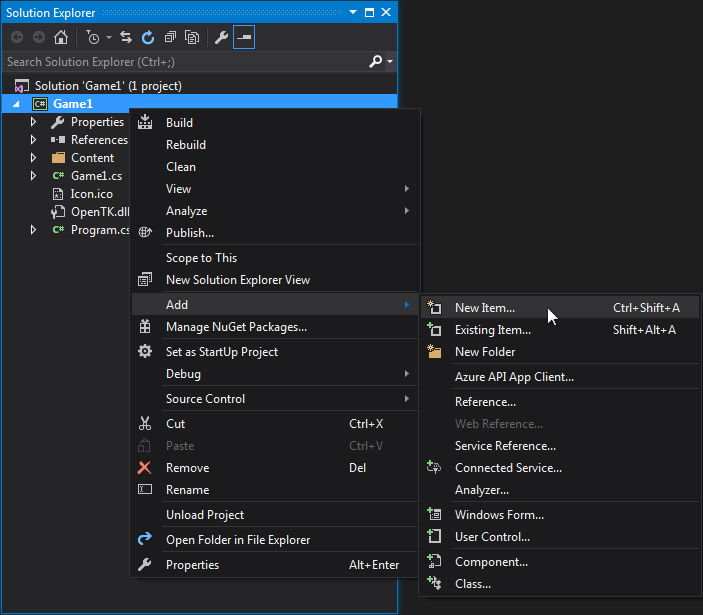Expand the Content folder node
The height and width of the screenshot is (615, 703).
(x=33, y=158)
